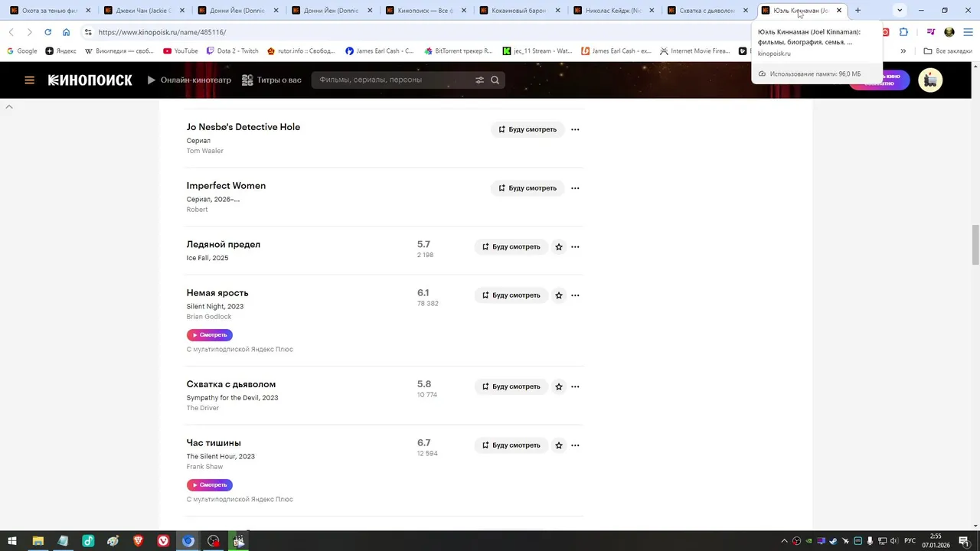
Task: Open YouTube bookmark
Action: [x=180, y=51]
